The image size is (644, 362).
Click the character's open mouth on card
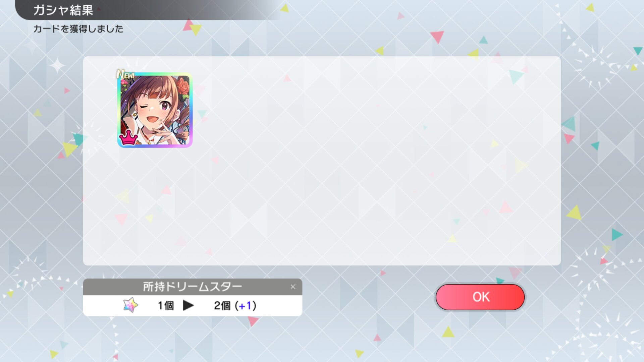pos(153,119)
